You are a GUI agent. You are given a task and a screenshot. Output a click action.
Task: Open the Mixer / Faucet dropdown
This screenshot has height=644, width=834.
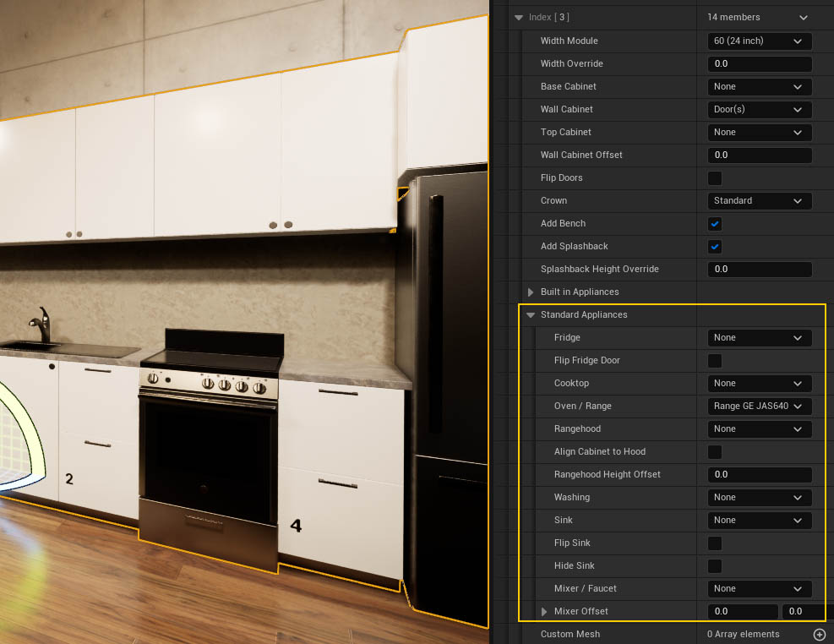pyautogui.click(x=759, y=589)
